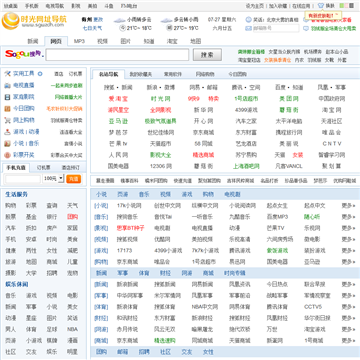Click the 网上购物 shopping cart icon
Viewport: 360px width, 360px height.
[x=7, y=120]
